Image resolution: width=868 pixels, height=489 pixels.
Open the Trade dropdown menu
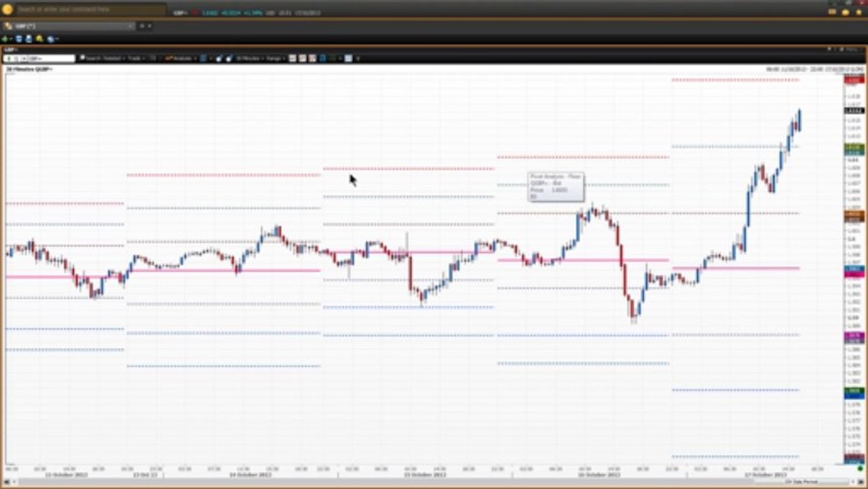click(x=136, y=58)
